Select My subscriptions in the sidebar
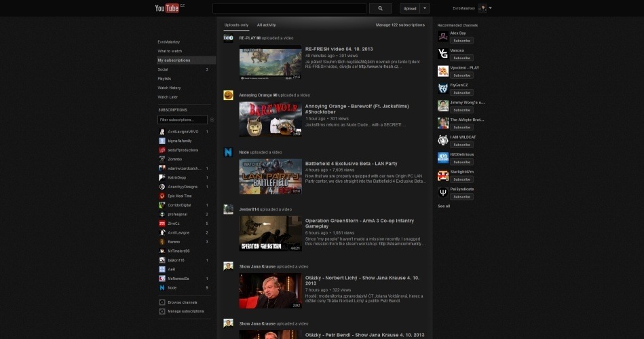This screenshot has width=644, height=339. 186,60
